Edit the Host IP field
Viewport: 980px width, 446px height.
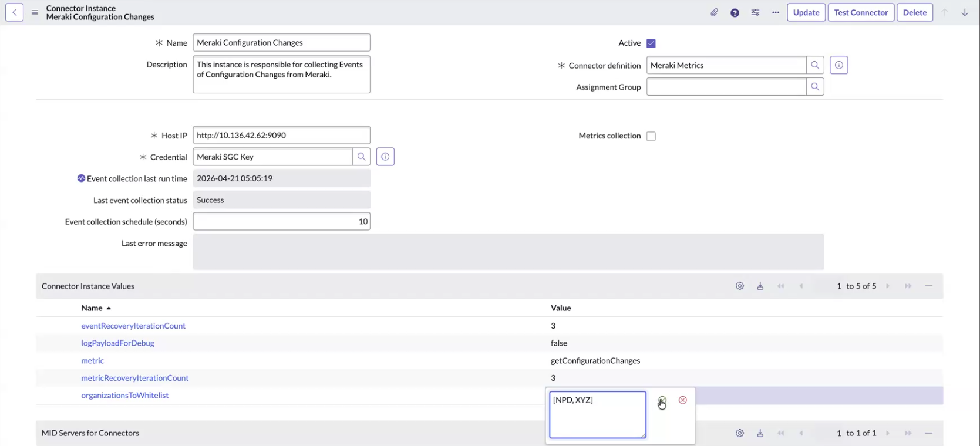click(x=281, y=135)
